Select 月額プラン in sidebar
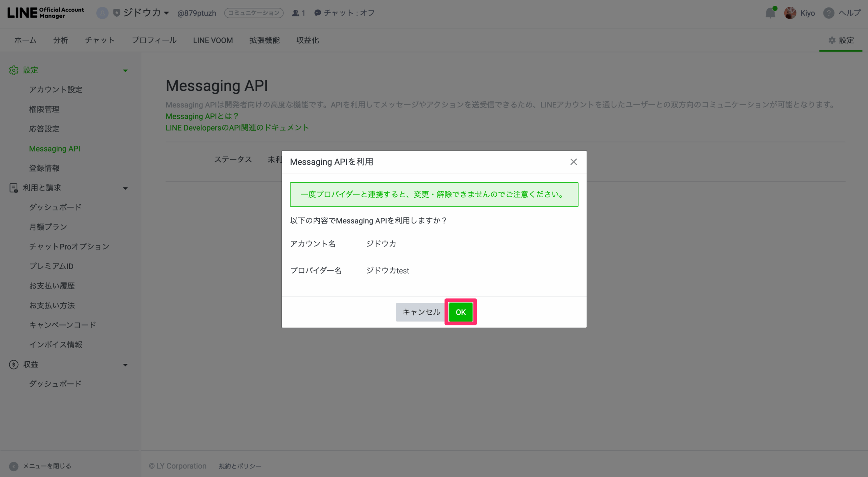The image size is (868, 477). (x=48, y=227)
